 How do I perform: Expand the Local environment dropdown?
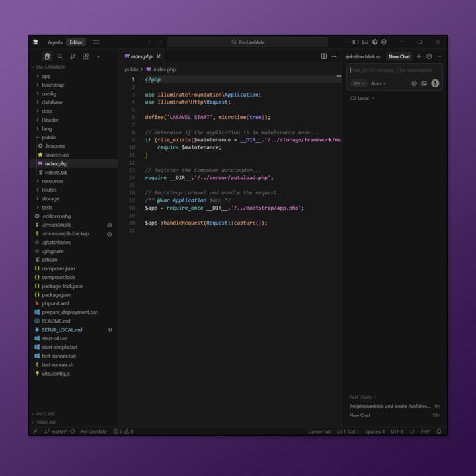click(362, 99)
